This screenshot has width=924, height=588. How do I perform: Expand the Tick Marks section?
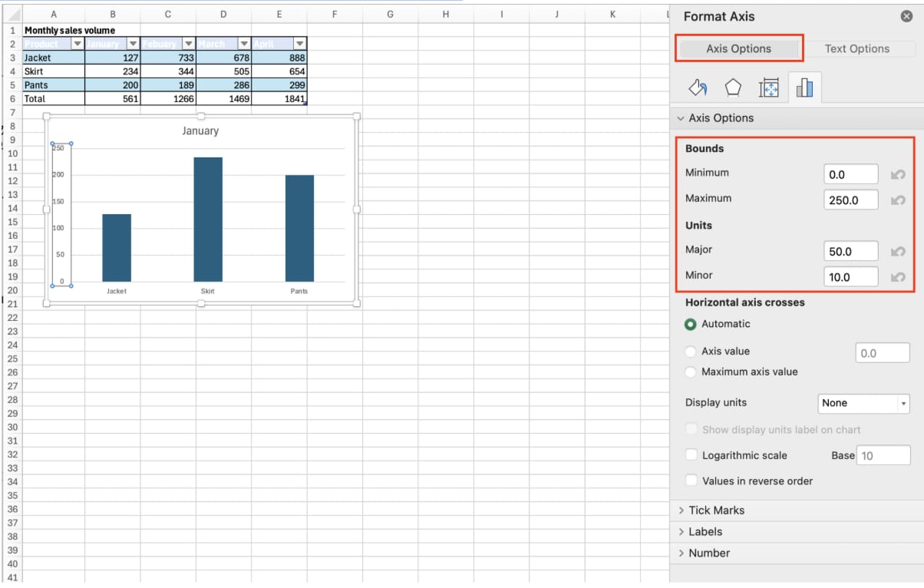716,510
